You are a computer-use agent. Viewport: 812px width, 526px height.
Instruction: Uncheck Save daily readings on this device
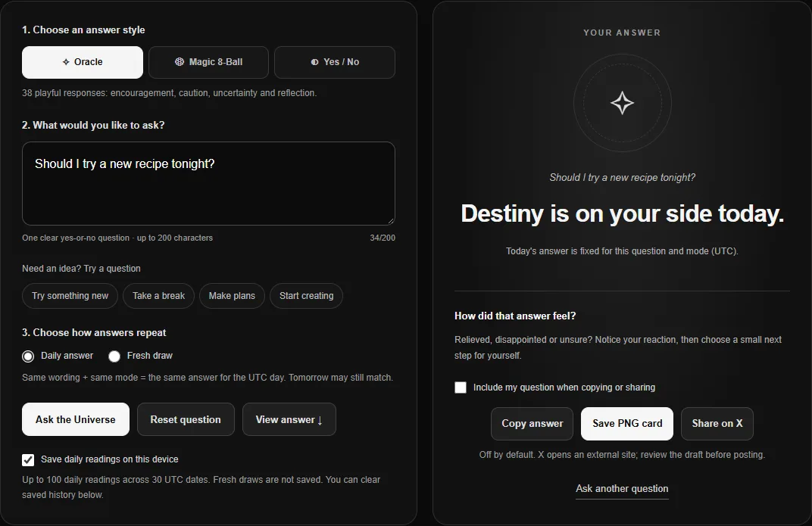click(x=28, y=460)
